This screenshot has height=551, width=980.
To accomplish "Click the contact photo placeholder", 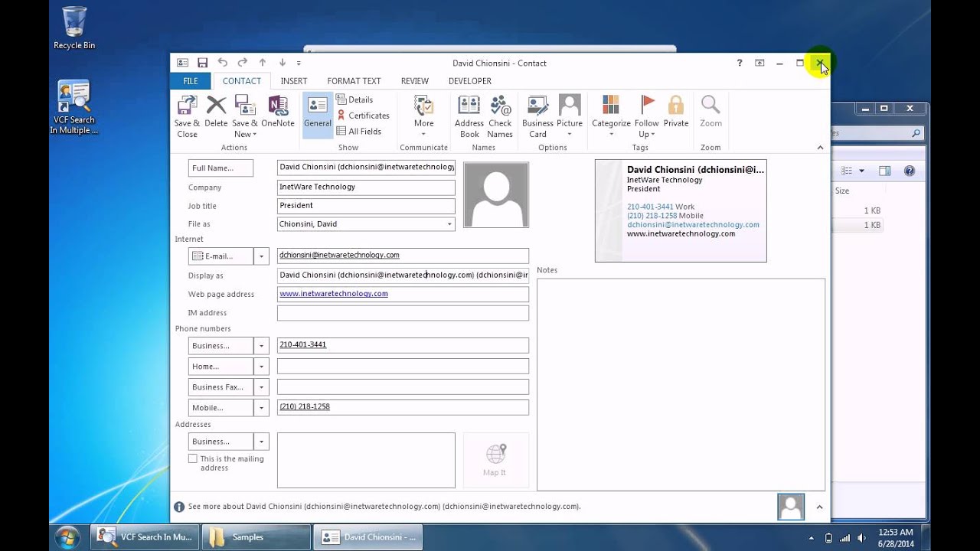I will (496, 194).
